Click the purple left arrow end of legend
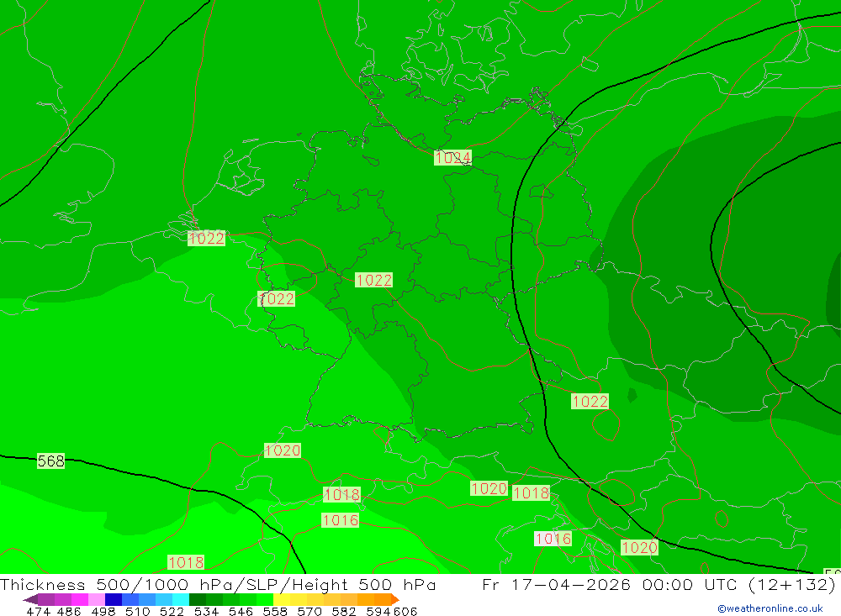Viewport: 841px width, 616px height. (x=30, y=599)
